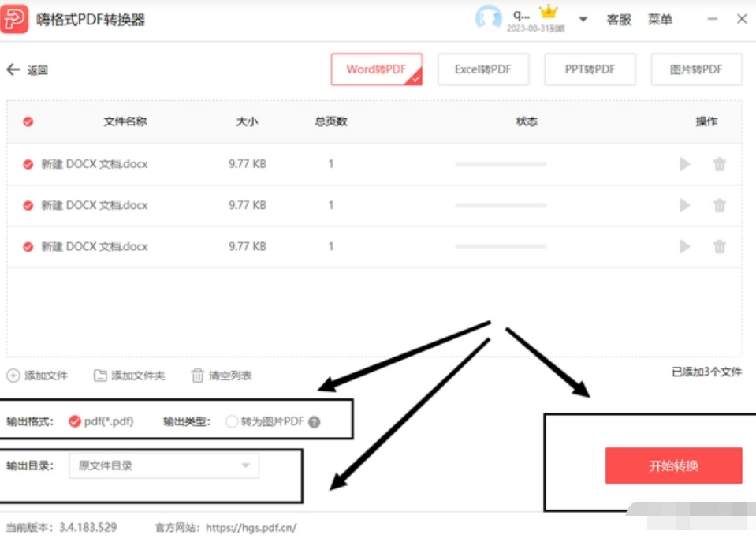
Task: Clear the list with 清空列表 trash icon
Action: (x=197, y=375)
